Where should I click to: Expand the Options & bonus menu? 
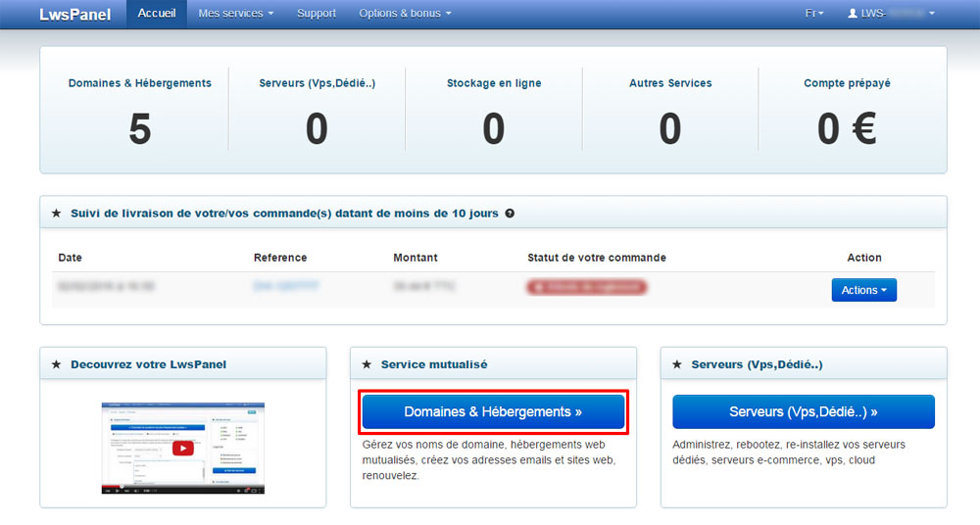coord(405,14)
